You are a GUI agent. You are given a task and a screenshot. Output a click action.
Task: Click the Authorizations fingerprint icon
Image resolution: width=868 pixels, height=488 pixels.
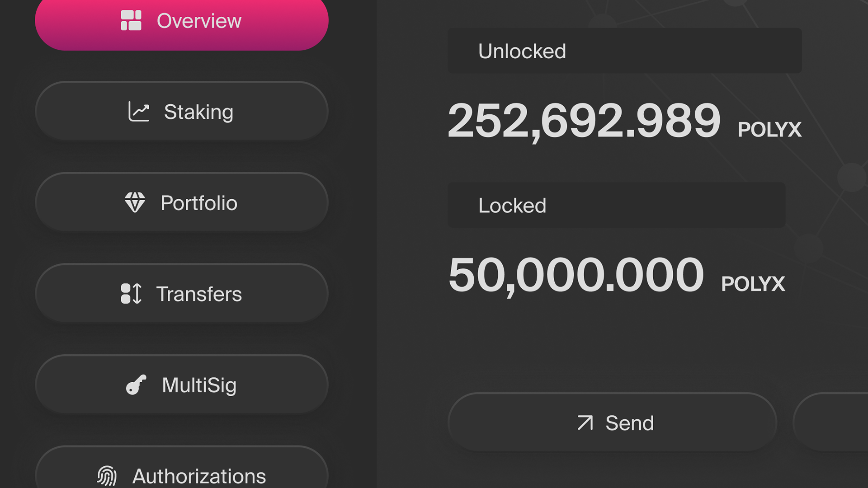107,476
